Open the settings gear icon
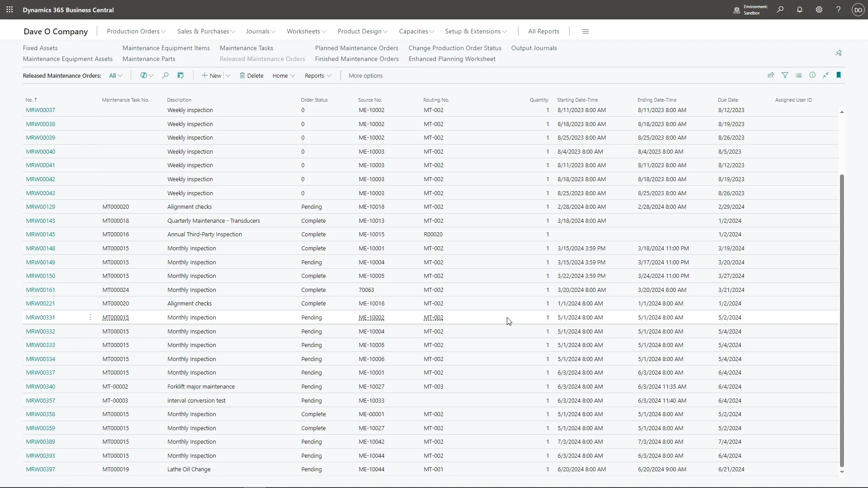This screenshot has height=488, width=868. [x=819, y=9]
